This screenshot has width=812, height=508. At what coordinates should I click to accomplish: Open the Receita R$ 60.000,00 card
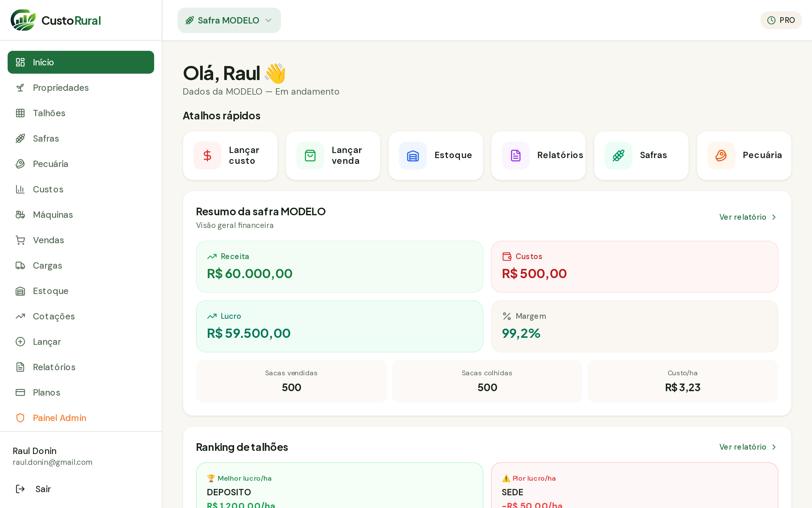coord(339,266)
